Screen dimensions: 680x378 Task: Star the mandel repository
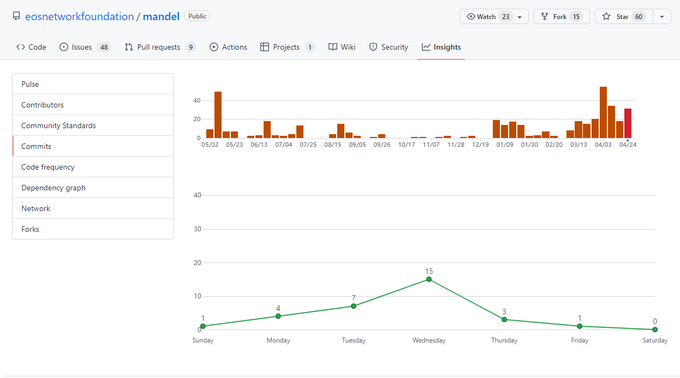pos(624,16)
